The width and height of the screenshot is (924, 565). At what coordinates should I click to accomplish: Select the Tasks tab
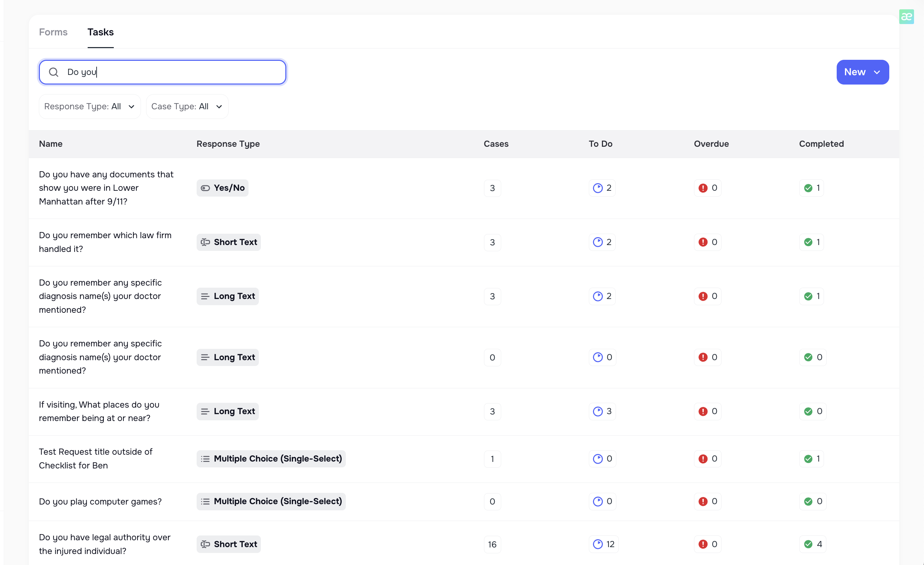coord(100,32)
